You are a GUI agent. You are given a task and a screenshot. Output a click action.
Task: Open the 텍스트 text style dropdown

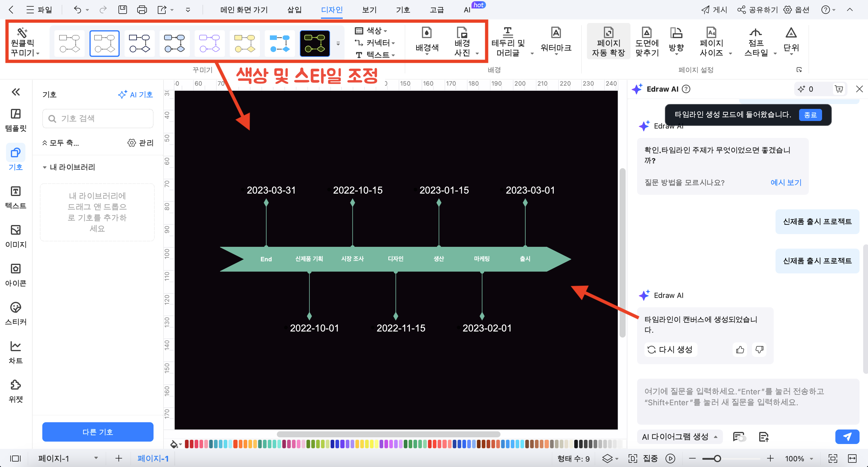tap(375, 55)
